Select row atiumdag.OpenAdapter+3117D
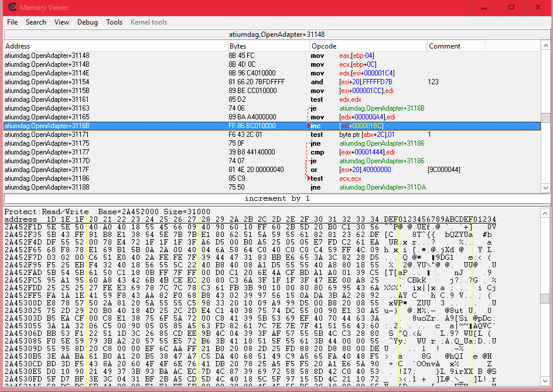Viewport: 553px width, 392px height. pyautogui.click(x=272, y=161)
